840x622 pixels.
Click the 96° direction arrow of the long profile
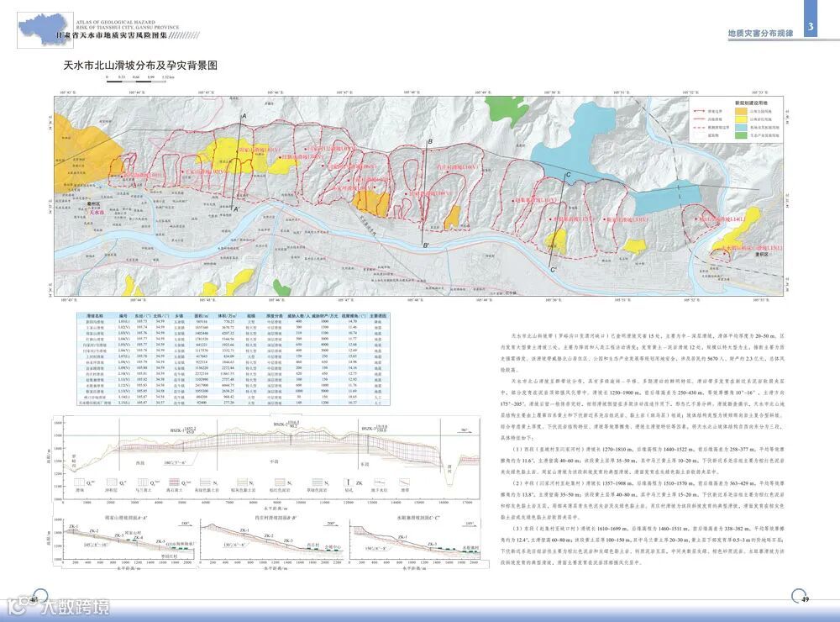coord(464,431)
